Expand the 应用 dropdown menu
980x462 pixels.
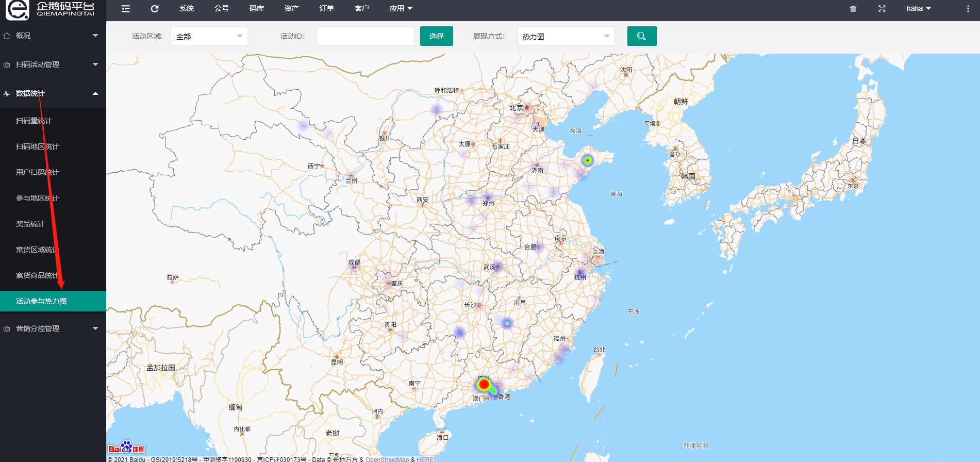click(x=401, y=9)
